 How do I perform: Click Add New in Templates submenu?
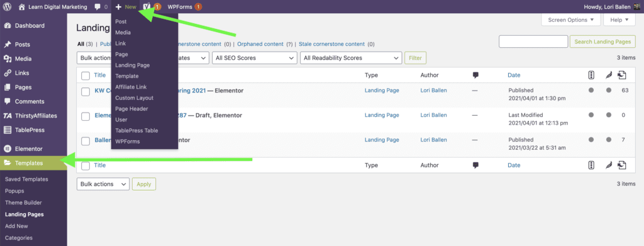tap(16, 226)
